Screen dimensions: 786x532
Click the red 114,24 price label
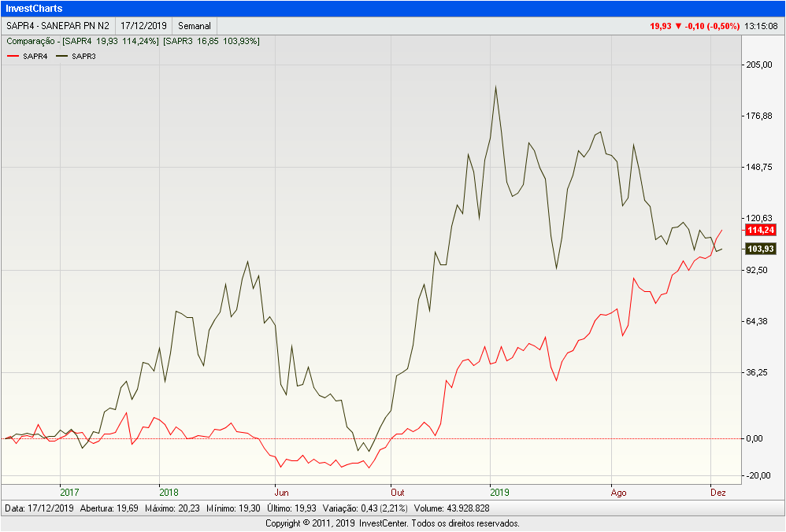(761, 230)
